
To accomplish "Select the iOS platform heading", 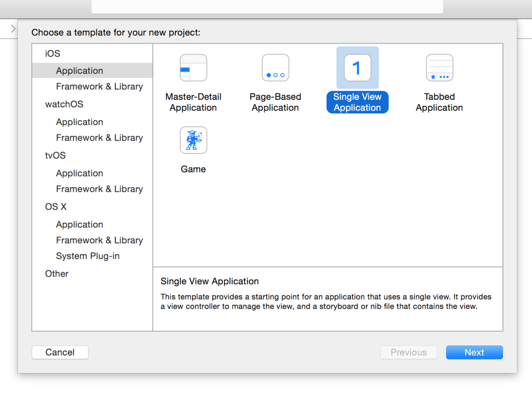I will (x=52, y=53).
